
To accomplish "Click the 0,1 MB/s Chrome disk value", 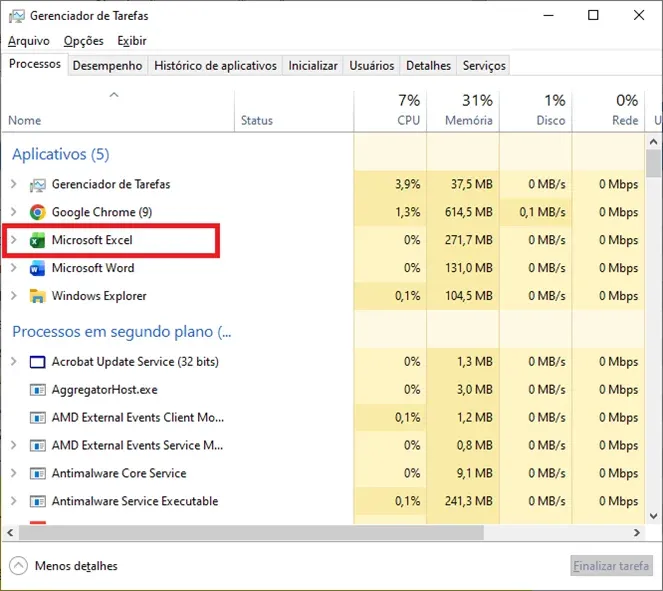I will point(542,212).
